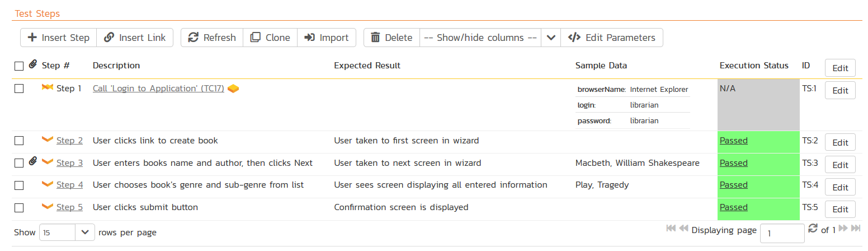Select all steps with header checkbox
Image resolution: width=868 pixels, height=251 pixels.
19,66
